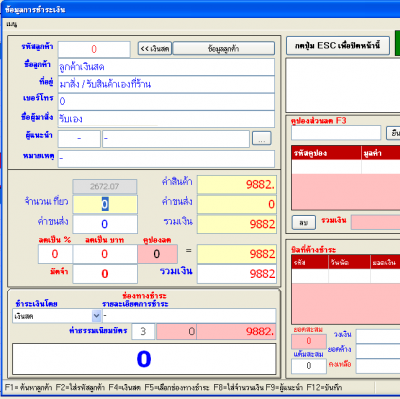Focus the มัดจำ deposit field
400x399 pixels.
[105, 274]
